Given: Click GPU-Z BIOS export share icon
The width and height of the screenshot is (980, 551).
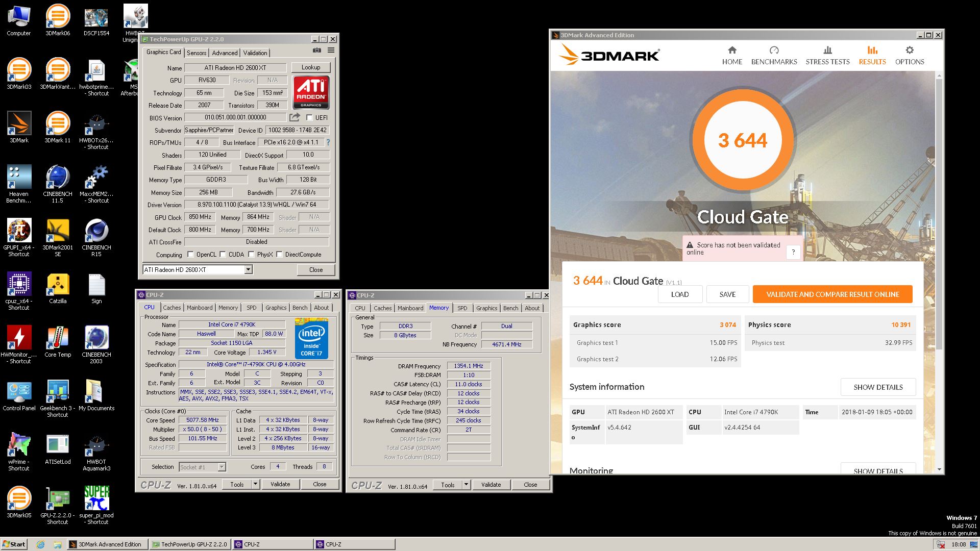Looking at the screenshot, I should (x=295, y=117).
